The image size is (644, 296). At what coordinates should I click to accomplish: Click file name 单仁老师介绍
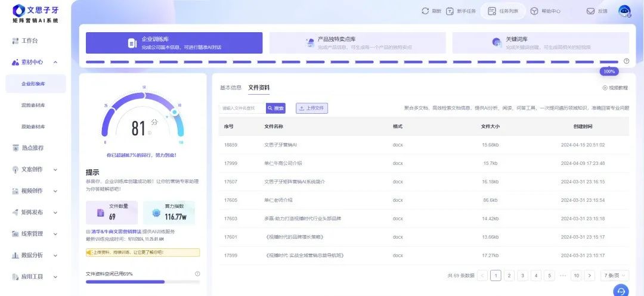278,200
